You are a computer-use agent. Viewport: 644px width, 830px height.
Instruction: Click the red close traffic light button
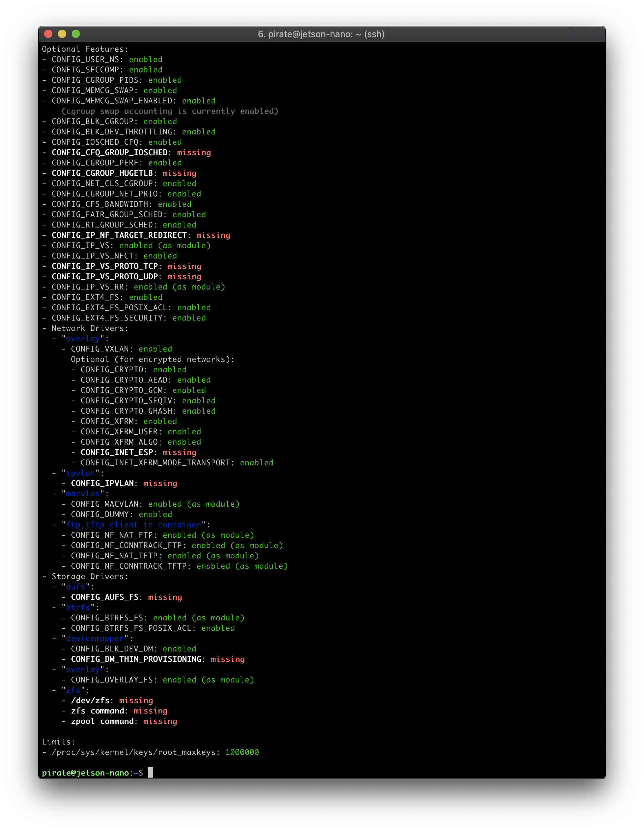(48, 34)
